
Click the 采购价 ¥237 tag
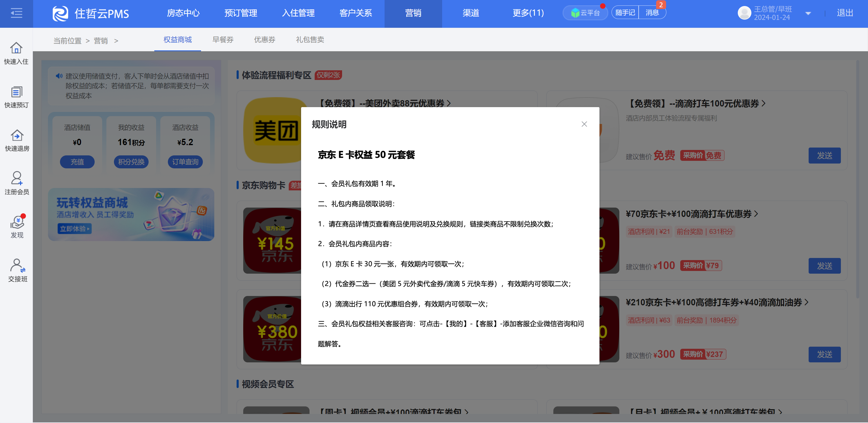703,355
